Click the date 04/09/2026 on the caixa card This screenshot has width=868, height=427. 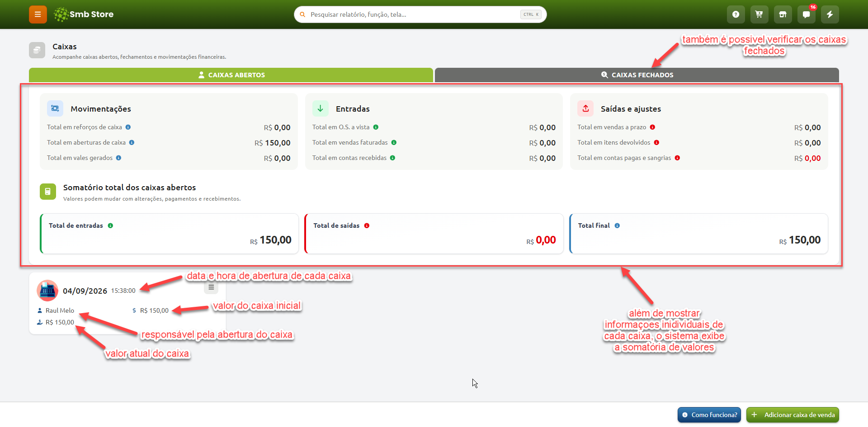(x=85, y=291)
